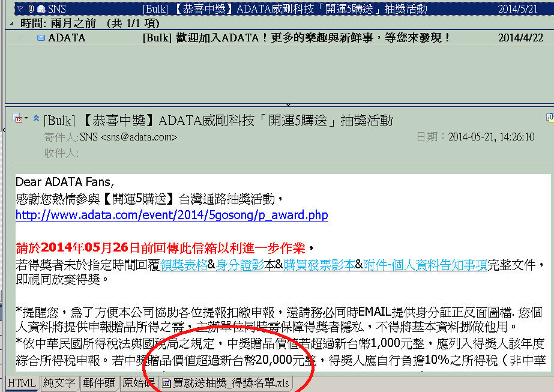Open the 郵件頭 tab
554x392 pixels.
point(99,383)
